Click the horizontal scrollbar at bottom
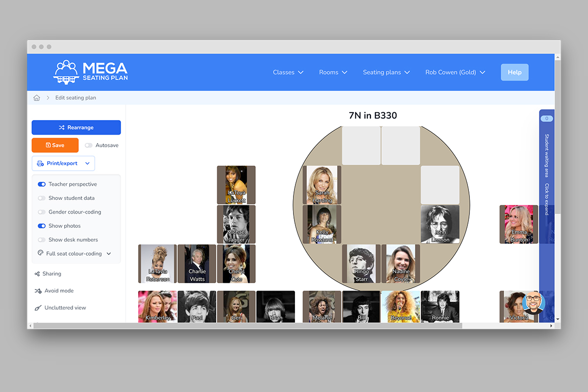Viewport: 588px width, 392px height. point(247,325)
